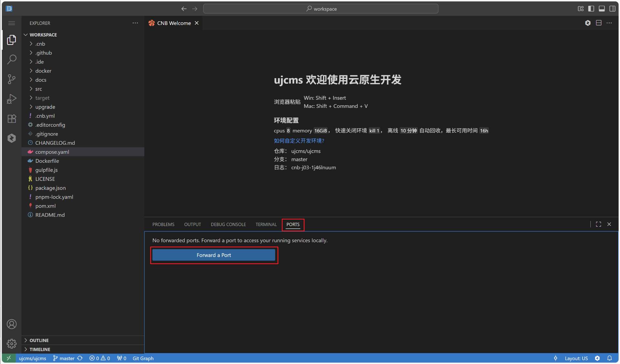Image resolution: width=620 pixels, height=364 pixels.
Task: Open the custom dev environment link
Action: (x=299, y=141)
